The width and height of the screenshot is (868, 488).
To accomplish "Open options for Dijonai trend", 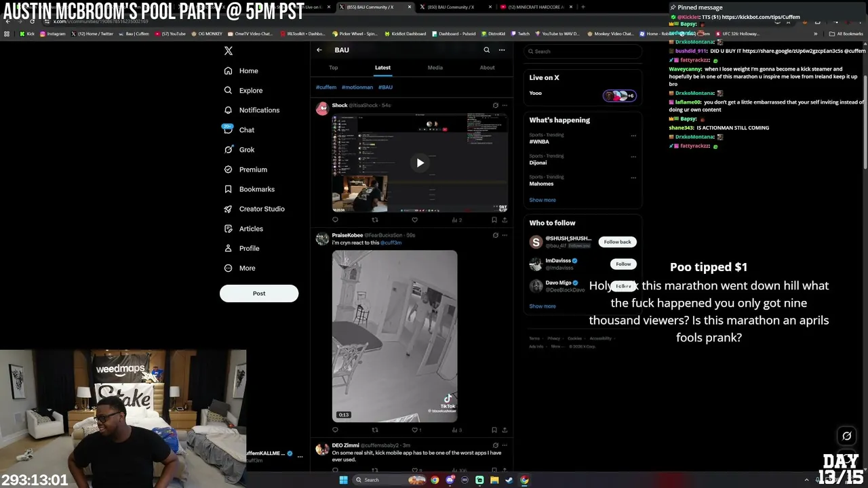I will pos(633,157).
